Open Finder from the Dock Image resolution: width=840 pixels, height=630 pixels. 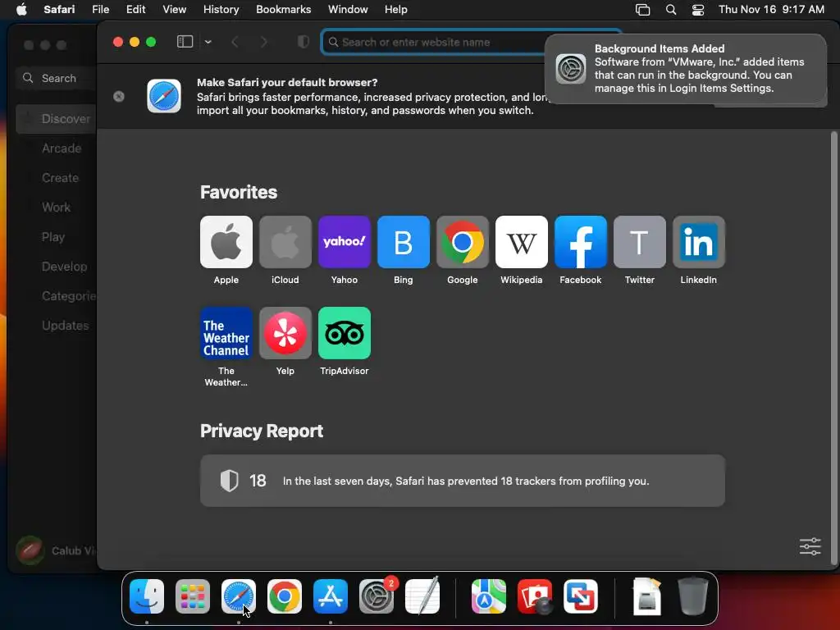[147, 596]
